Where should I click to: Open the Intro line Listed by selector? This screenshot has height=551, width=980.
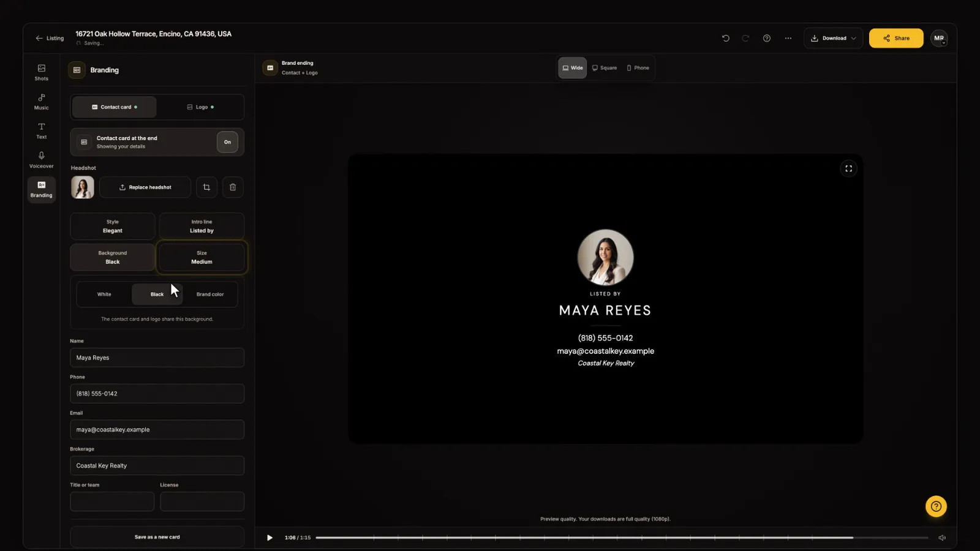tap(202, 227)
